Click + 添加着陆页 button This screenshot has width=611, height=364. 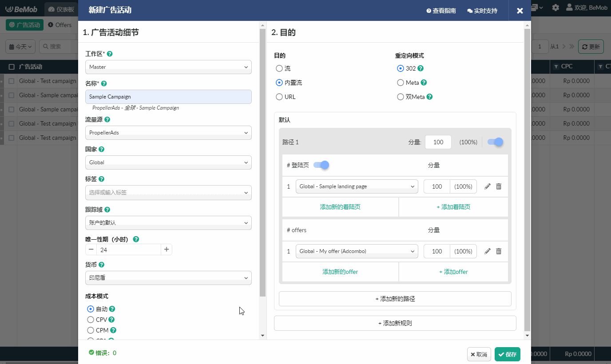pos(453,207)
